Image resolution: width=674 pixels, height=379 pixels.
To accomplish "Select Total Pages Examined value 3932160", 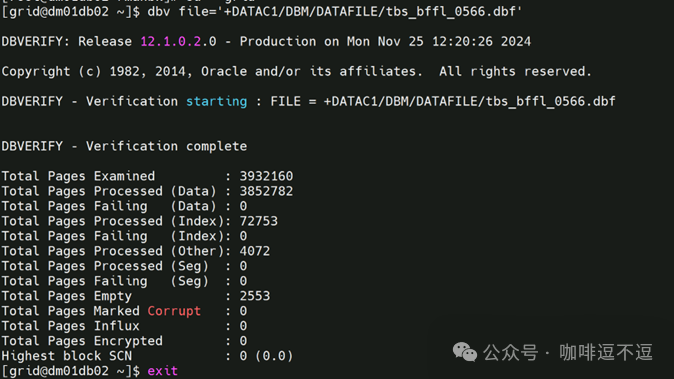I will [266, 176].
